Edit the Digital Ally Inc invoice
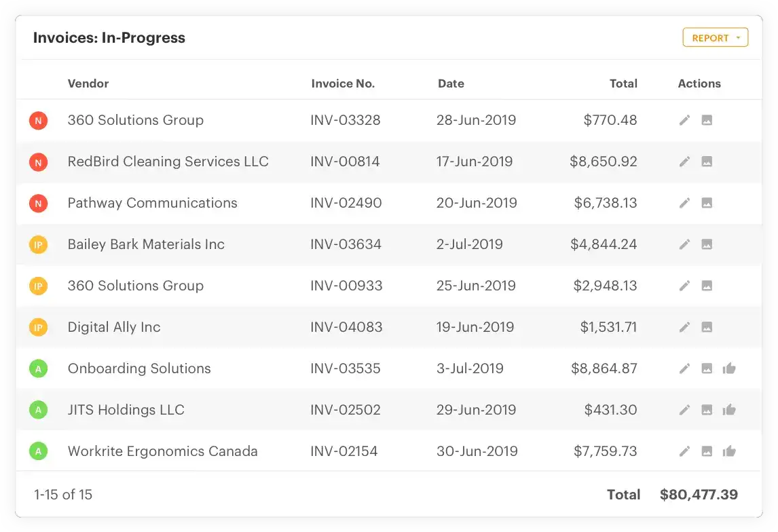 pyautogui.click(x=684, y=327)
